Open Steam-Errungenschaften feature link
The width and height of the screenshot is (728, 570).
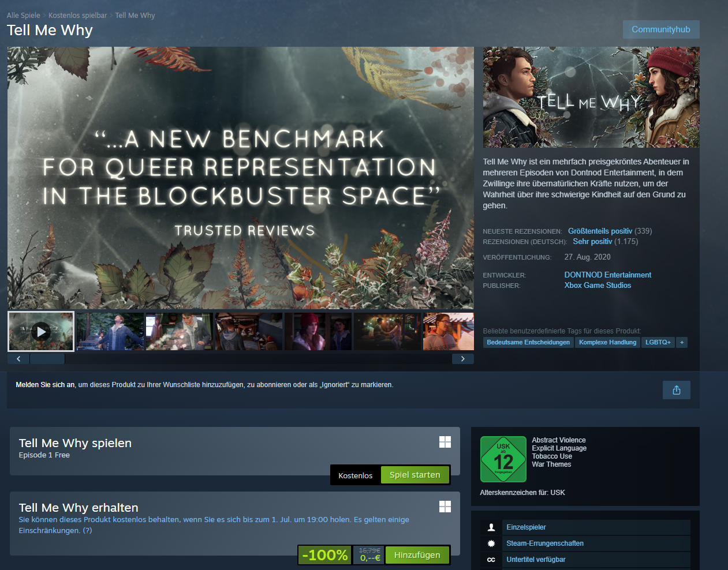tap(545, 543)
